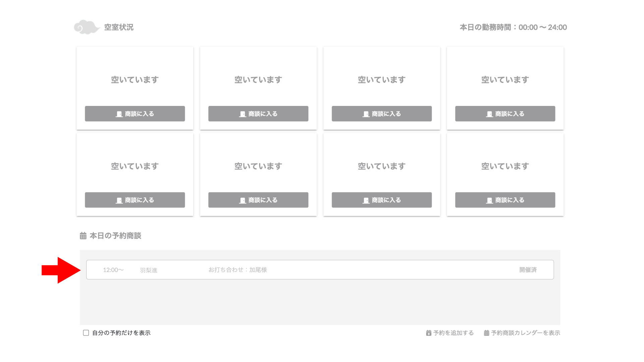Open the 予約商談カレンダーを表示 link
This screenshot has height=362, width=644.
[x=522, y=333]
